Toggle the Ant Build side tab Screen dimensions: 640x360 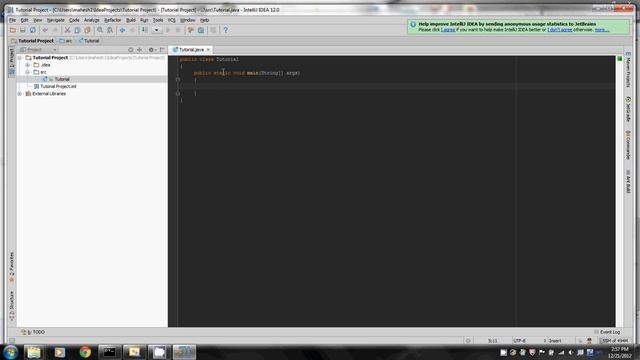pos(628,182)
